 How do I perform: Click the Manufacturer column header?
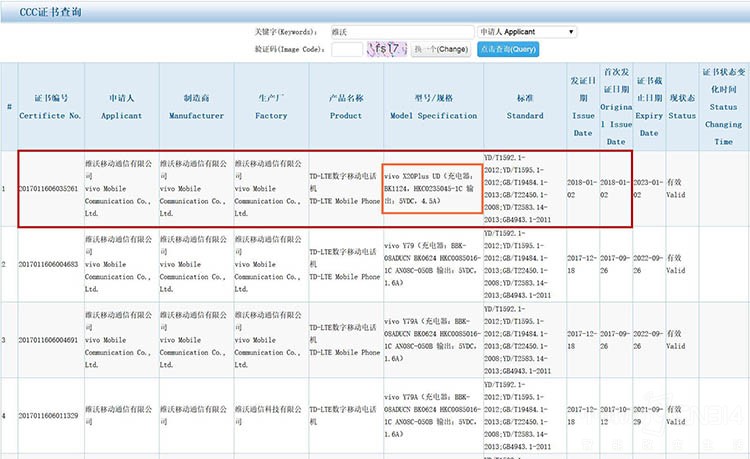[x=196, y=107]
